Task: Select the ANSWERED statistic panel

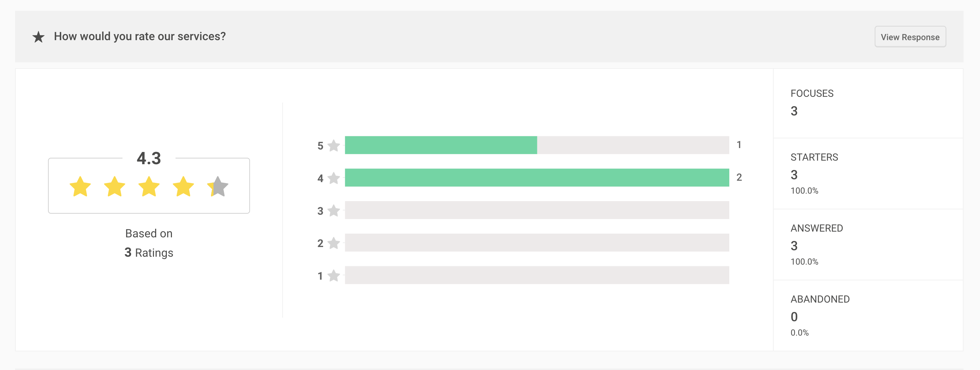Action: point(868,245)
